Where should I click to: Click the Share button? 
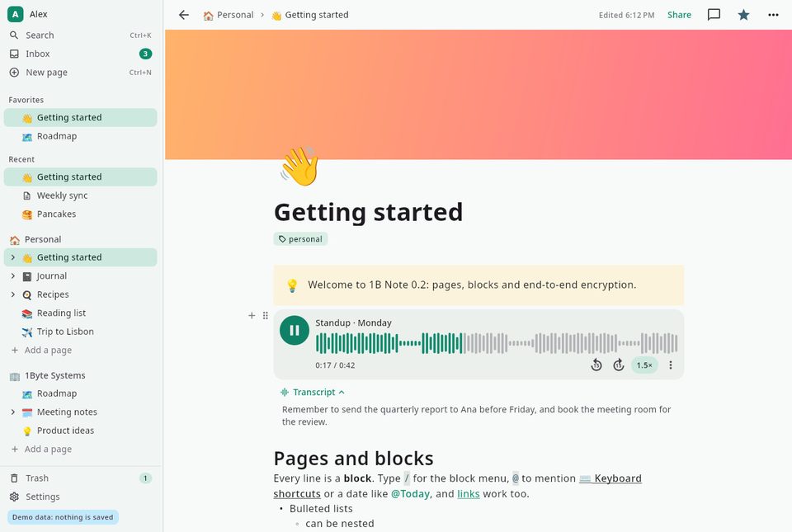point(679,15)
